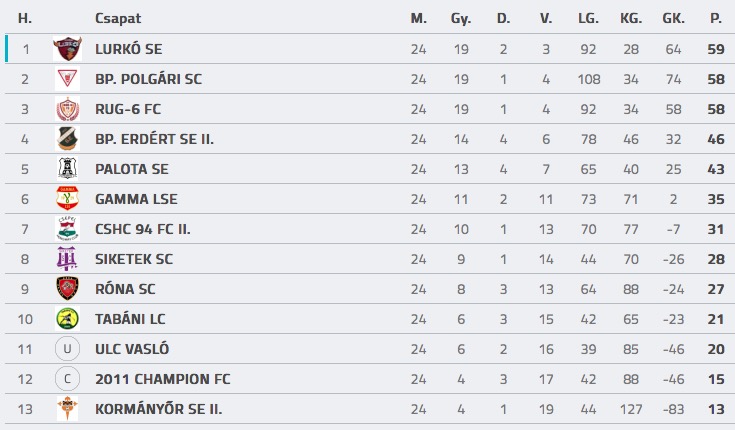Viewport: 735px width, 430px height.
Task: Click the GK. goal difference header
Action: [674, 19]
